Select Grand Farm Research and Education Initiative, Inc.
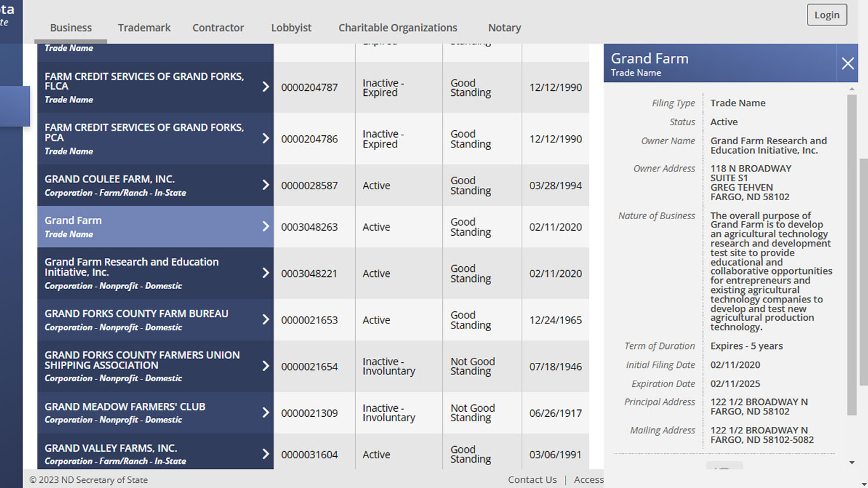 coord(156,273)
